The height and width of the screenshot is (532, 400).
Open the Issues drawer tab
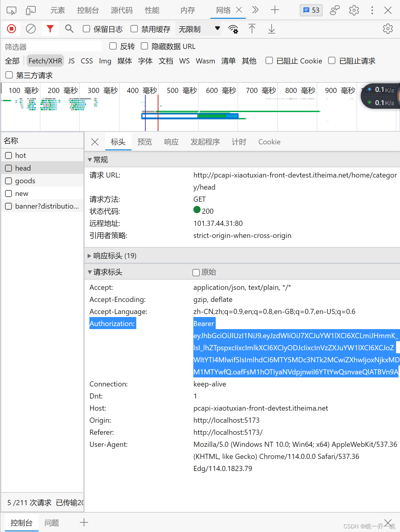52,523
